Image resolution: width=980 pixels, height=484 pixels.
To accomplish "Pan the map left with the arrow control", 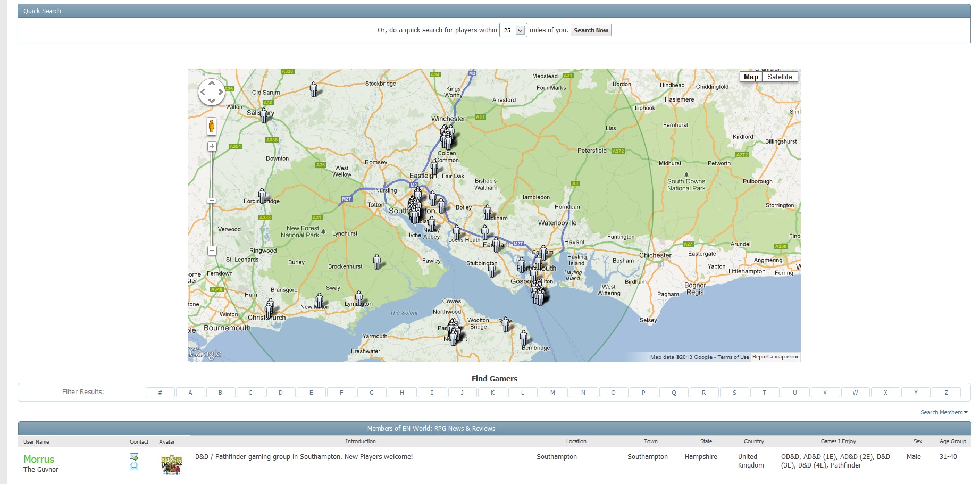I will tap(203, 92).
